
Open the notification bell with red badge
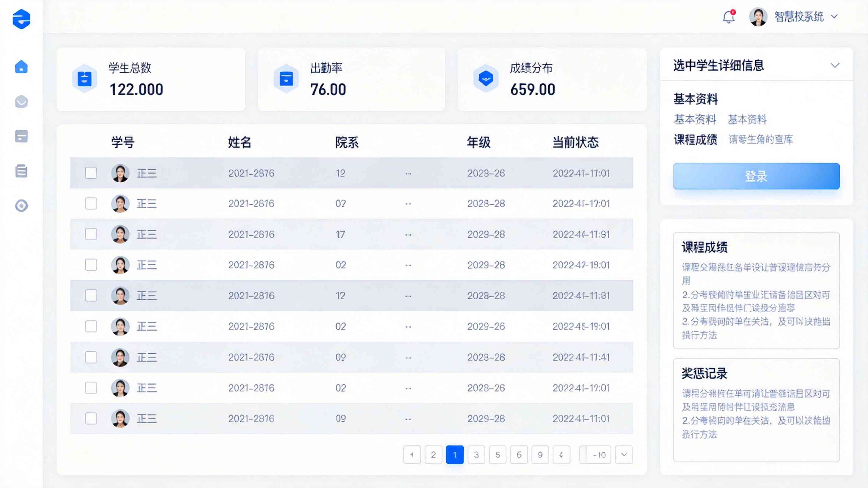[x=729, y=16]
